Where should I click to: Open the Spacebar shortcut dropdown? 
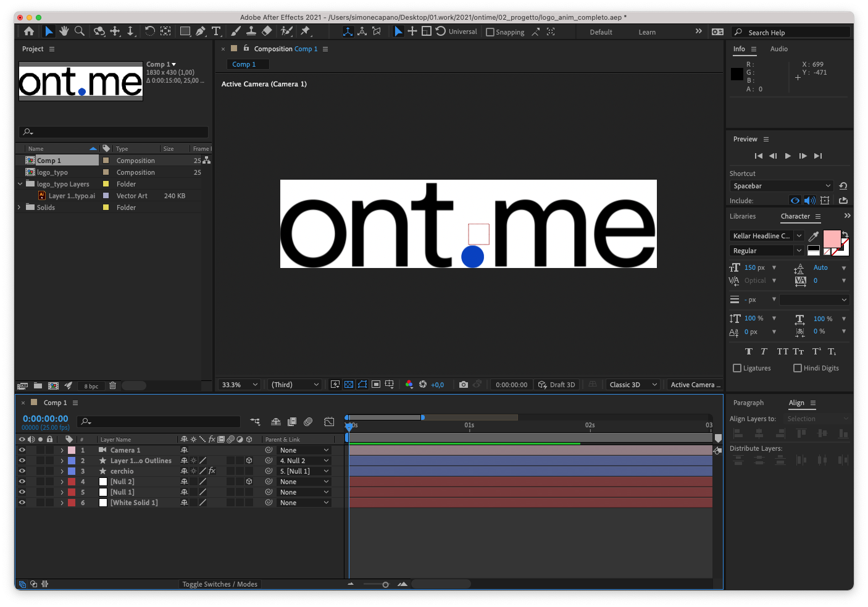(782, 186)
